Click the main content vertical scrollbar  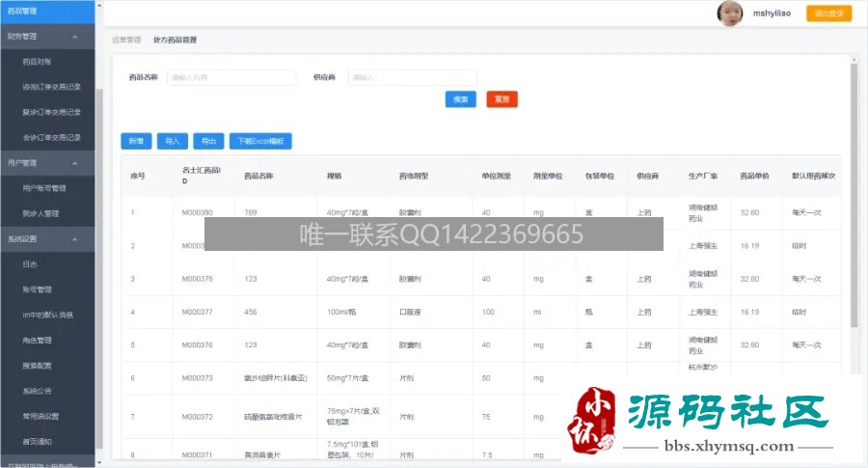[854, 194]
